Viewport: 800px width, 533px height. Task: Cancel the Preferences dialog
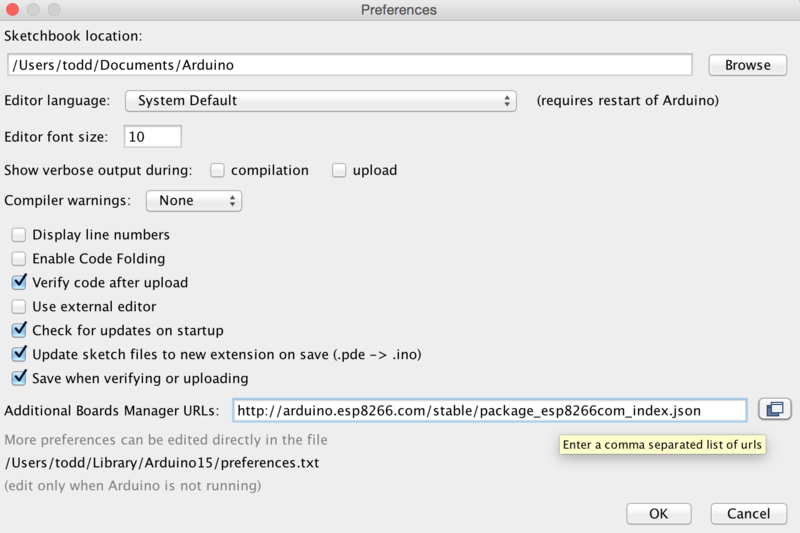[748, 514]
